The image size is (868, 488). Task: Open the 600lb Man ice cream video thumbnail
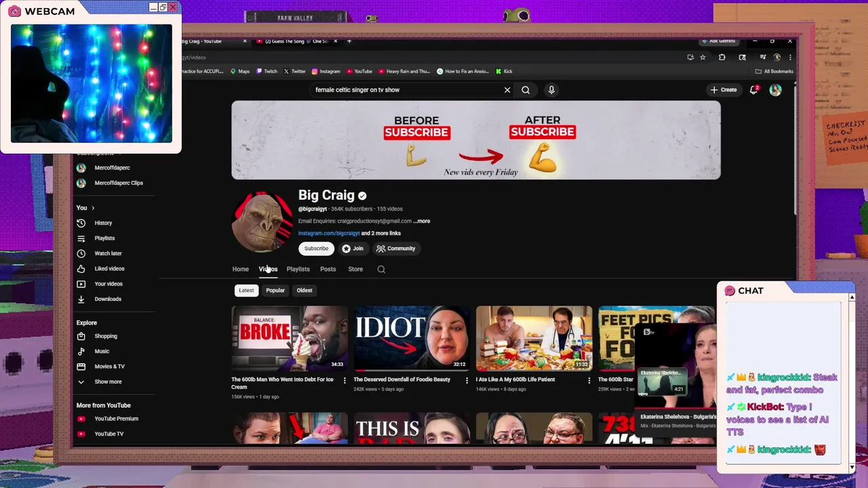click(290, 338)
